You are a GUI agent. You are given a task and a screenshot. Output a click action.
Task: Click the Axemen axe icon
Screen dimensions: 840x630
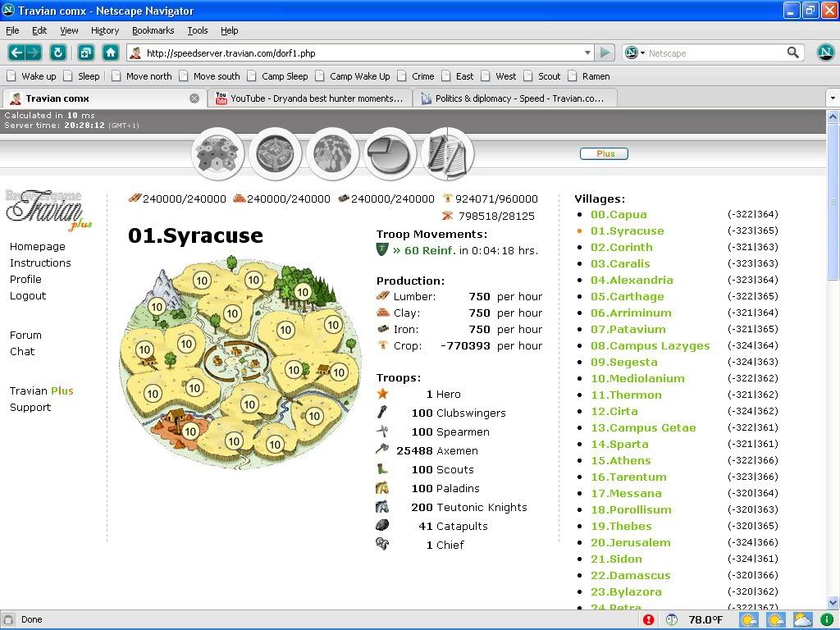[382, 450]
